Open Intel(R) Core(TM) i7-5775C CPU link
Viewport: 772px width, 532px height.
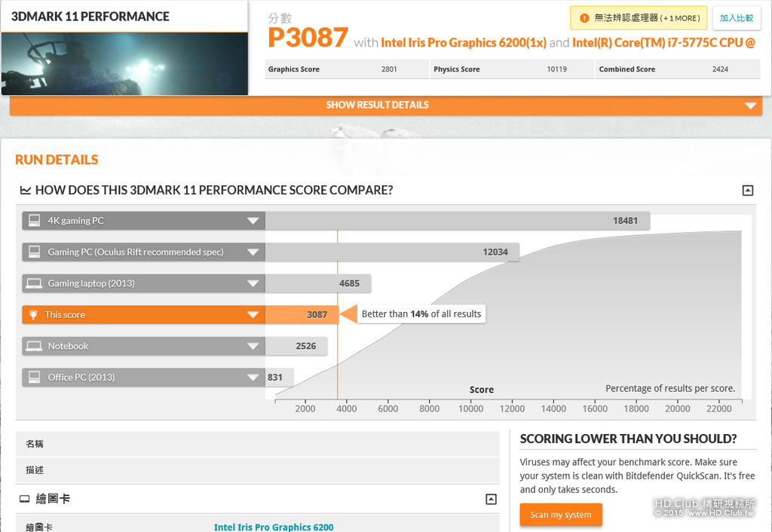tap(663, 43)
